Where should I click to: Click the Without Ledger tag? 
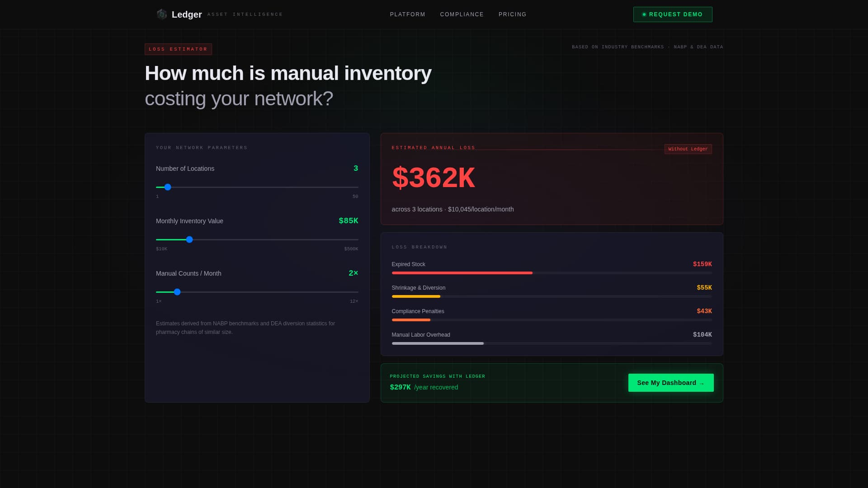tap(688, 149)
